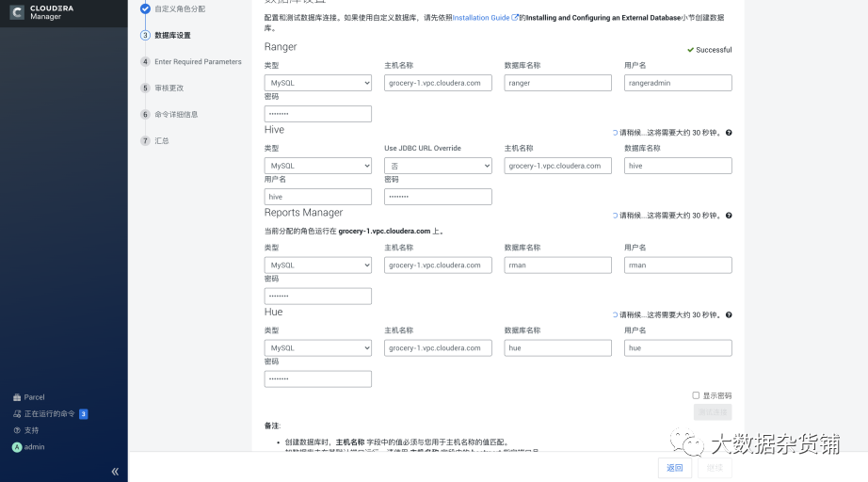Edit the Hive database name field
868x482 pixels.
tap(678, 166)
